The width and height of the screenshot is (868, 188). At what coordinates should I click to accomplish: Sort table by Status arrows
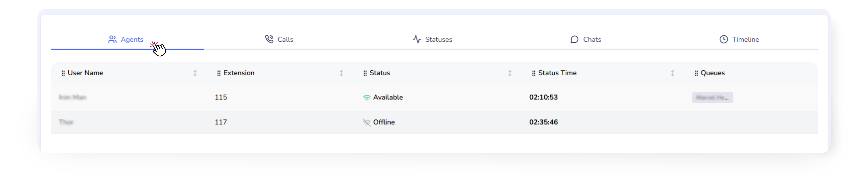510,73
